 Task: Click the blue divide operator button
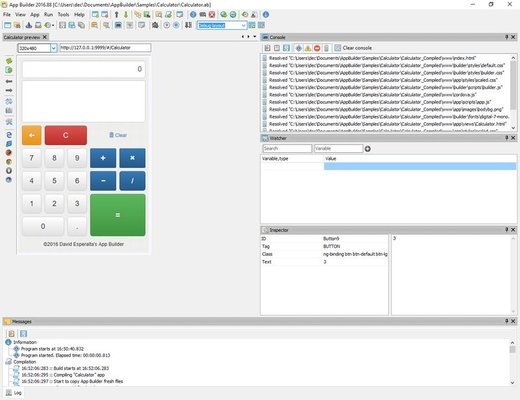tap(132, 181)
